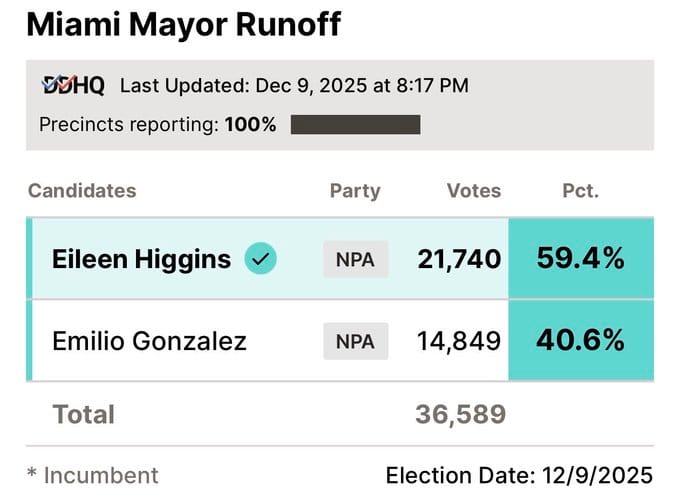Click the DDHQ logo
The width and height of the screenshot is (680, 500).
pyautogui.click(x=72, y=86)
